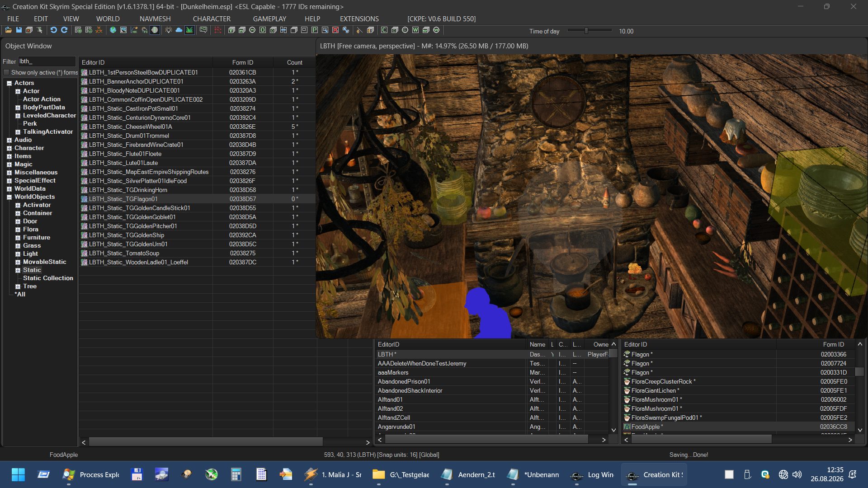The height and width of the screenshot is (488, 868).
Task: Enable Show only active forms checkbox
Action: coord(6,72)
